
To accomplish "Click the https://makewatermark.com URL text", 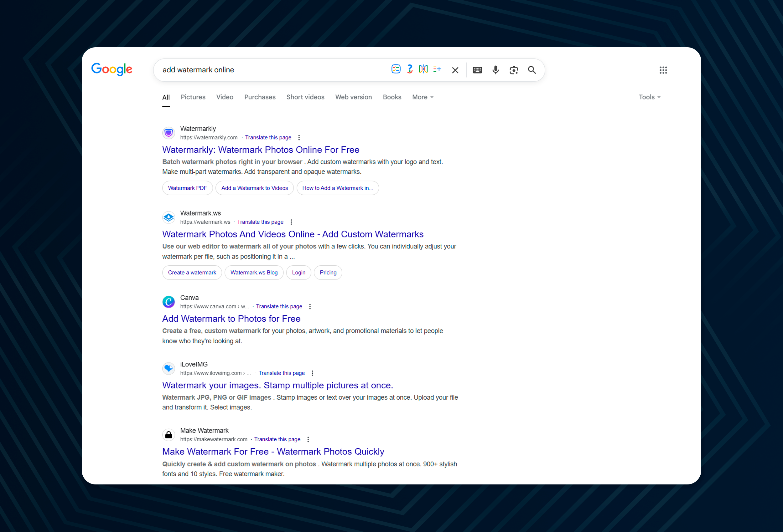I will tap(214, 439).
